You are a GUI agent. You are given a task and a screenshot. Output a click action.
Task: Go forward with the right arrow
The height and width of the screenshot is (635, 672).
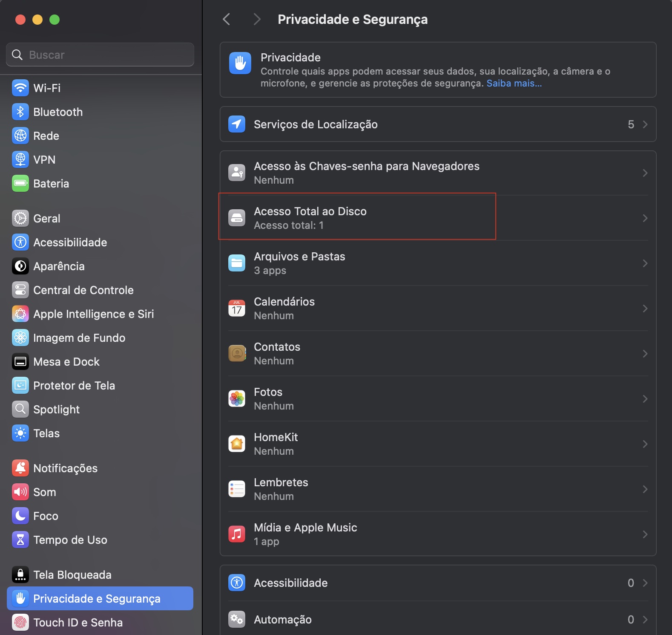click(257, 19)
